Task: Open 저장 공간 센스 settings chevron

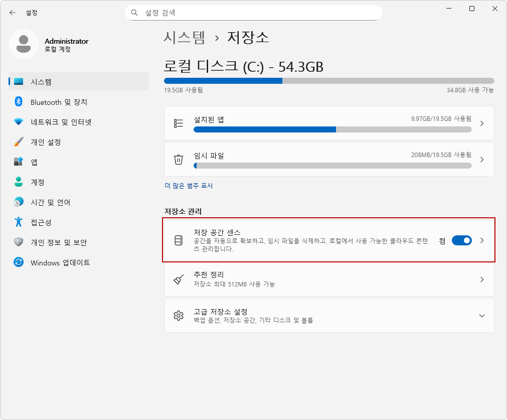Action: (x=482, y=240)
